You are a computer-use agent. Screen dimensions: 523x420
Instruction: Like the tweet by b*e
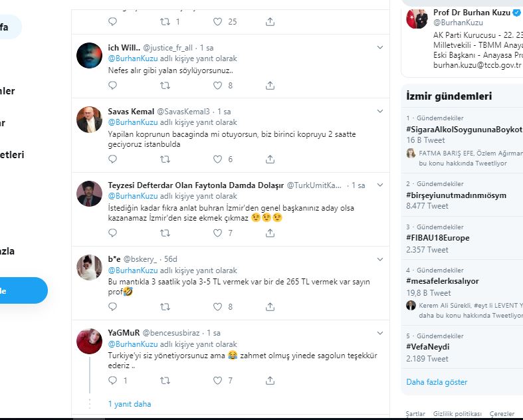217,307
